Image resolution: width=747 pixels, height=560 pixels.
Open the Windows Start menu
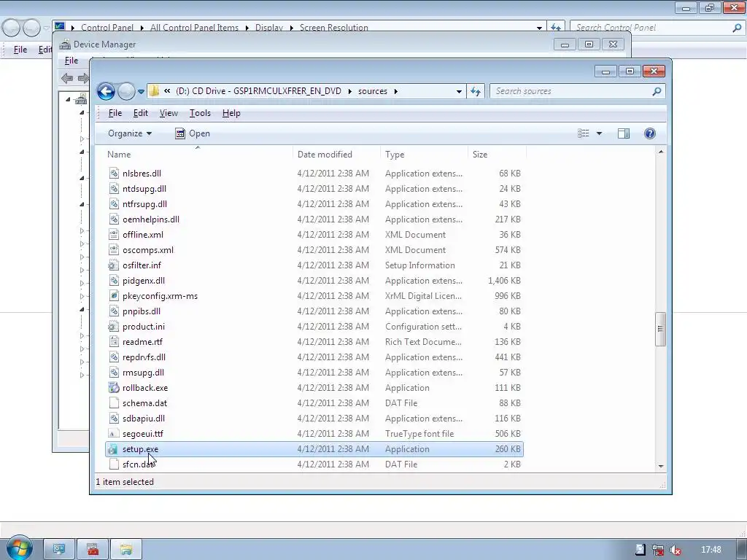(19, 548)
